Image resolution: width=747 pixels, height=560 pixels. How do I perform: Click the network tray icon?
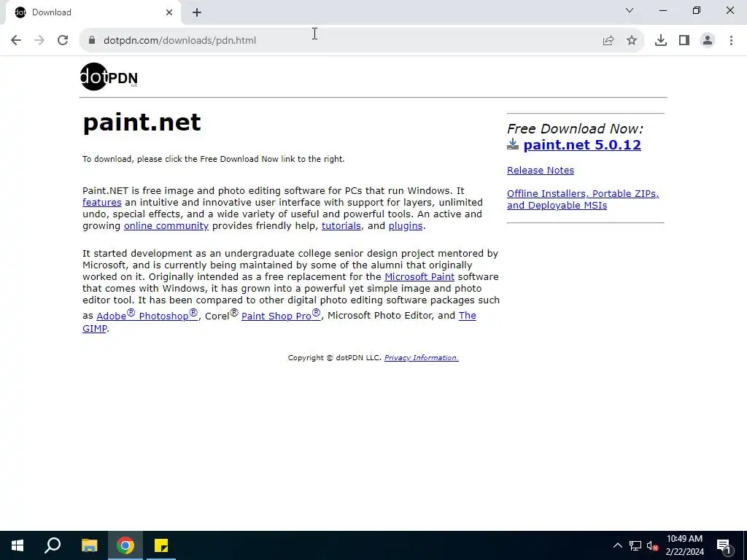click(x=635, y=545)
